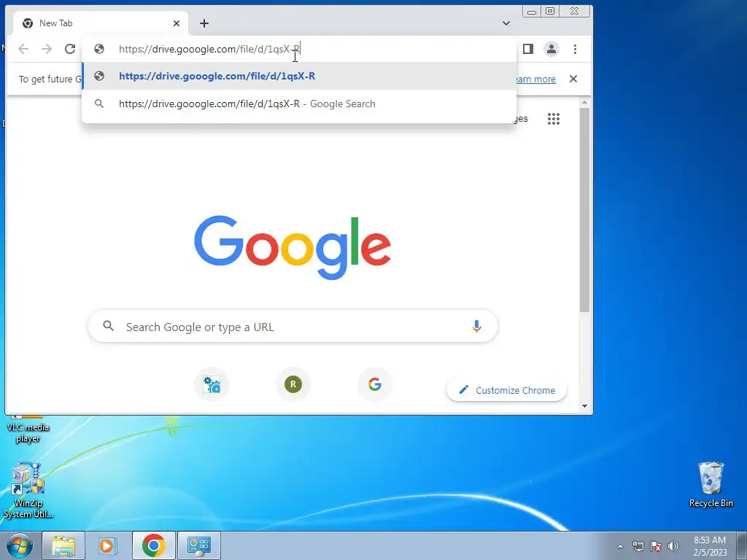Expand the tab search chevron
Image resolution: width=747 pixels, height=560 pixels.
[x=506, y=23]
